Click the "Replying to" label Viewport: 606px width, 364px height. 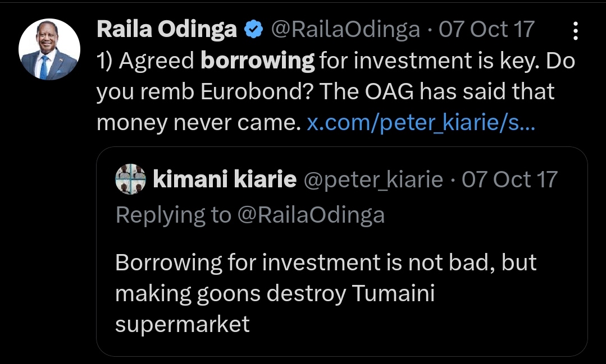click(x=173, y=215)
